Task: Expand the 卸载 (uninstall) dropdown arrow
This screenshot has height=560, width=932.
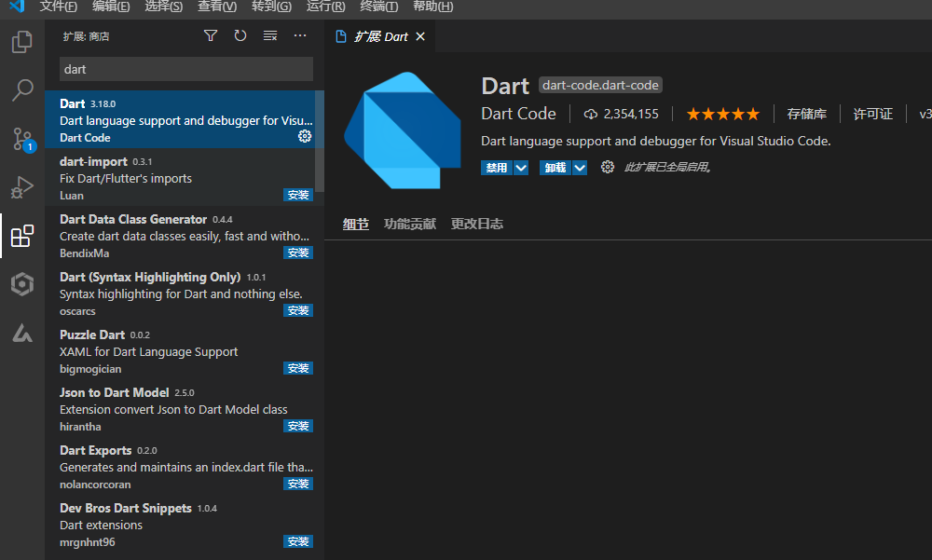Action: pyautogui.click(x=580, y=168)
